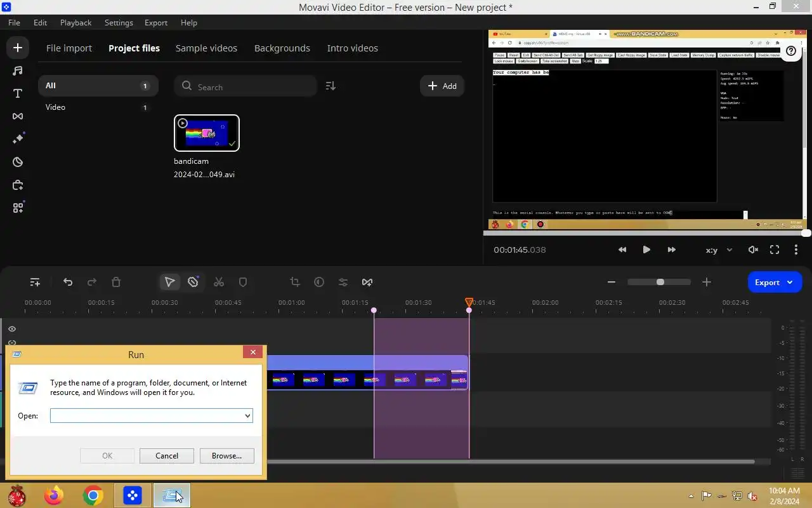Click the search field in Project files

(x=246, y=86)
